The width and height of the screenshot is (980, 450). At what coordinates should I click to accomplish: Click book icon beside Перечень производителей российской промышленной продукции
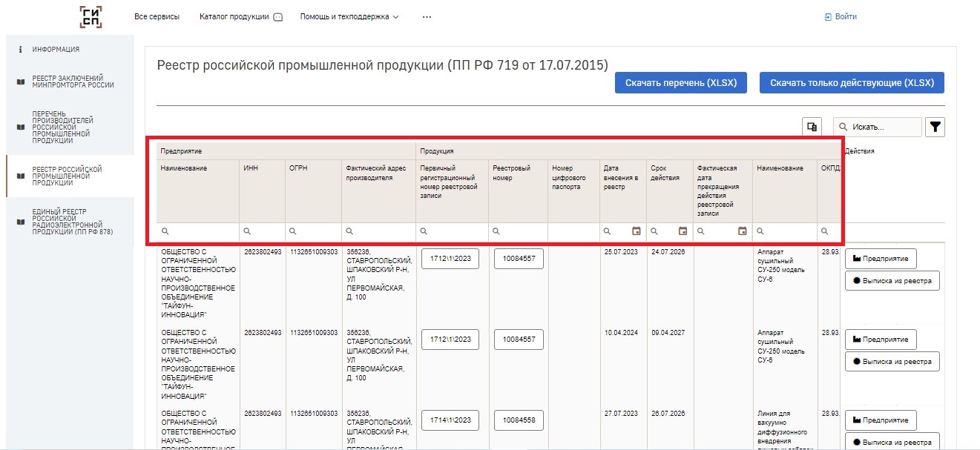(x=20, y=128)
